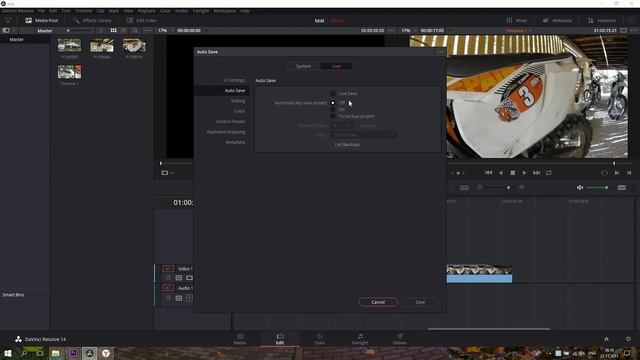The width and height of the screenshot is (640, 360).
Task: Adjust the media pool thumbnail size slider
Action: click(x=80, y=31)
